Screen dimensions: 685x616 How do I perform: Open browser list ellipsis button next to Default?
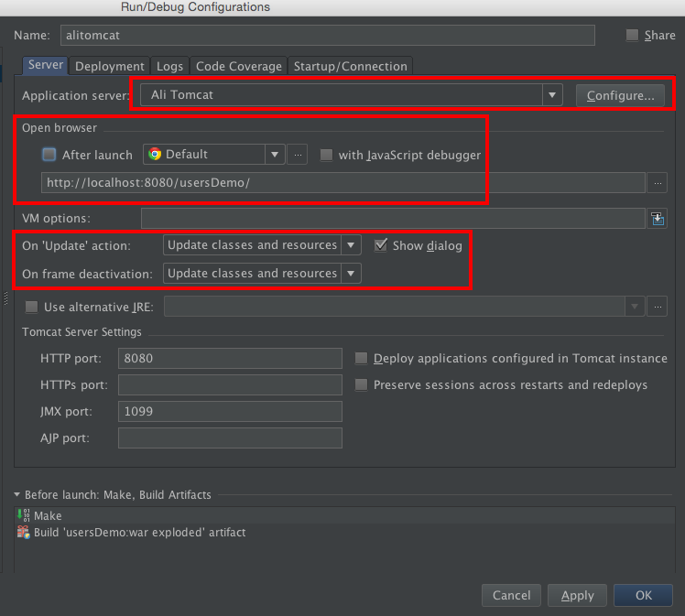298,155
